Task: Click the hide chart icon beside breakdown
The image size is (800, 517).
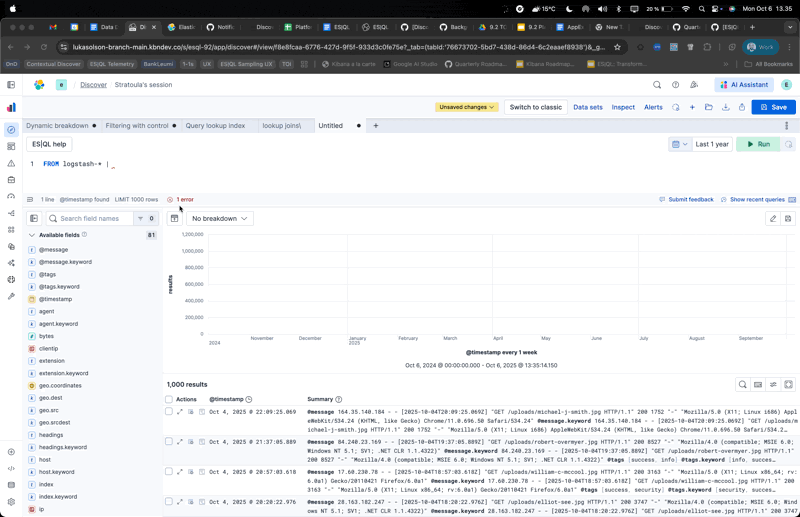Action: point(174,218)
